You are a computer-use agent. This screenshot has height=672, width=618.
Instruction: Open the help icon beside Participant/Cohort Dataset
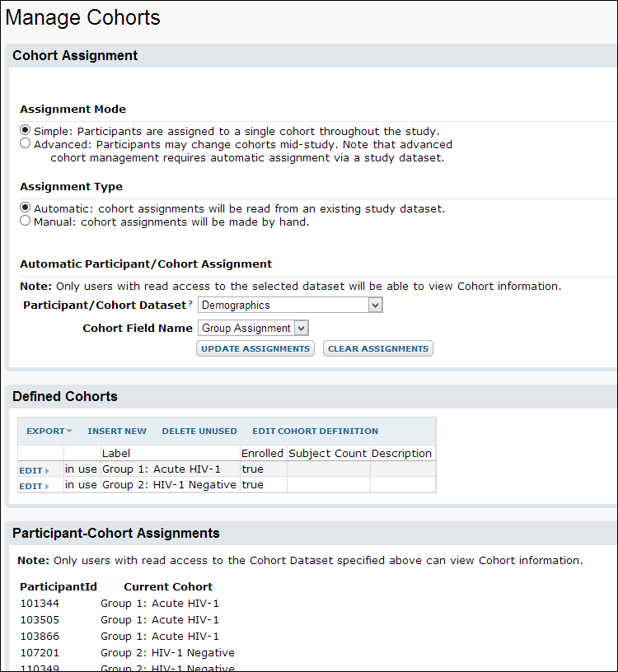click(x=190, y=303)
